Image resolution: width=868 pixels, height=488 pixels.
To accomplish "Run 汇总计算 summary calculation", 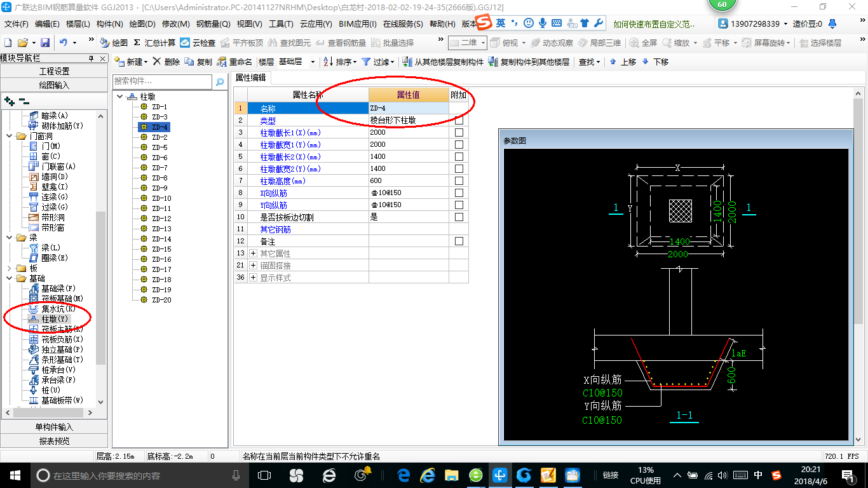I will coord(154,43).
